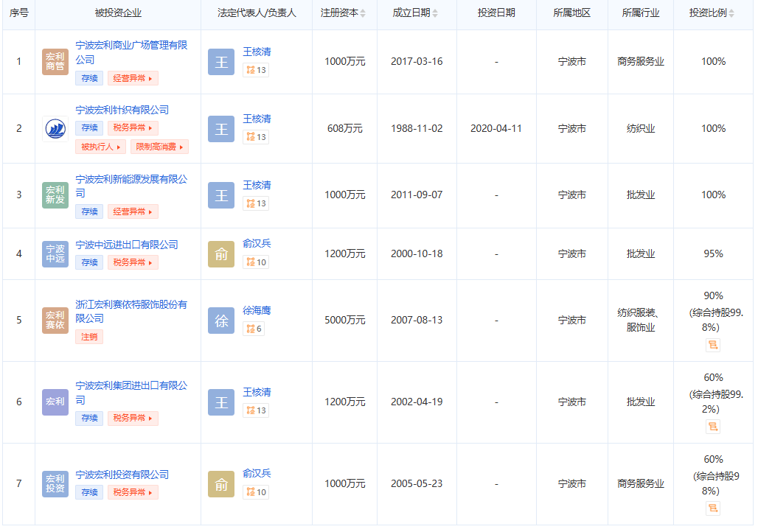Select the 纺织业 industry cell
The height and width of the screenshot is (532, 758).
coord(641,128)
